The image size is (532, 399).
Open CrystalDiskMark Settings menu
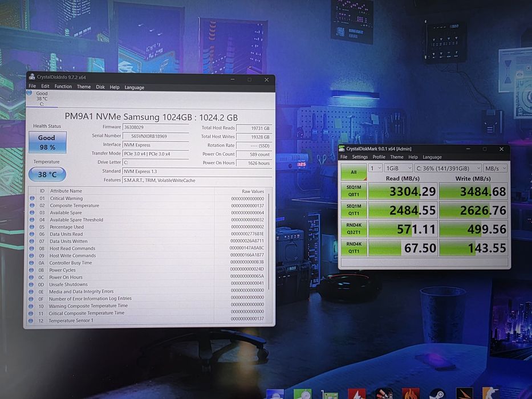point(360,157)
